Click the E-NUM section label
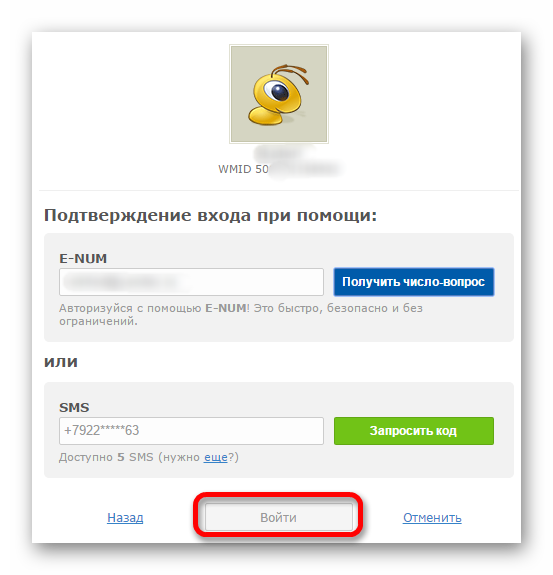Viewport: 553px width, 575px height. [83, 259]
